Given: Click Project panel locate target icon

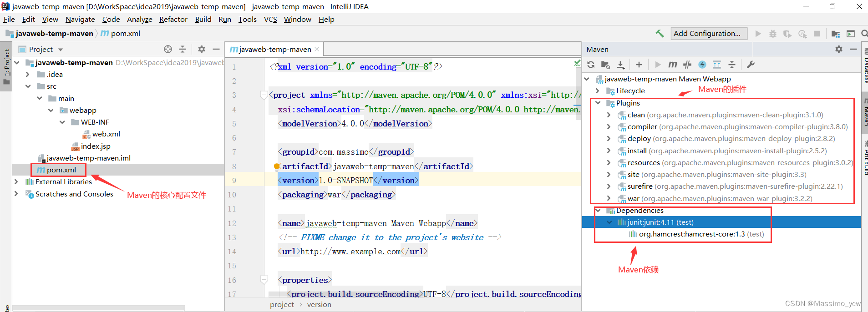Looking at the screenshot, I should pyautogui.click(x=168, y=49).
